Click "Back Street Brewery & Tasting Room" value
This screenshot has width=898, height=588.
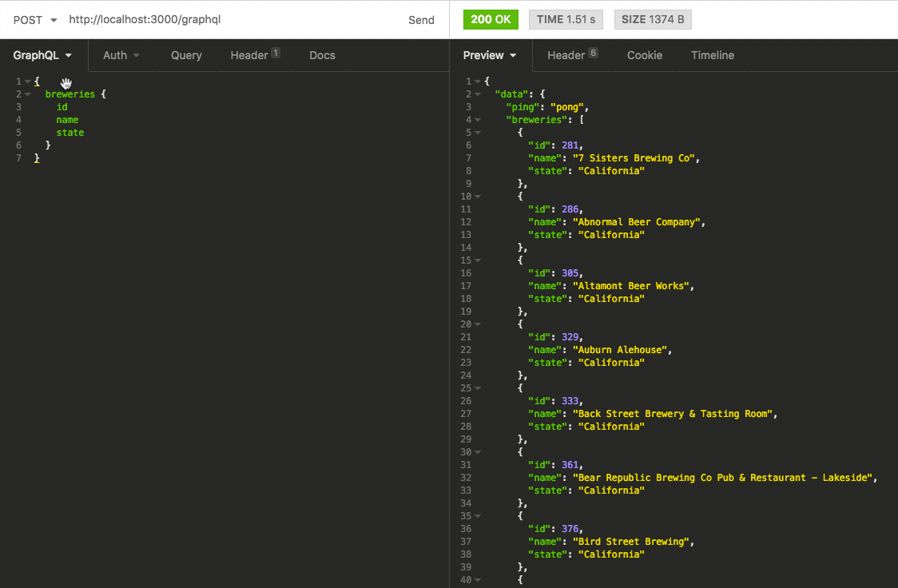[x=673, y=414]
